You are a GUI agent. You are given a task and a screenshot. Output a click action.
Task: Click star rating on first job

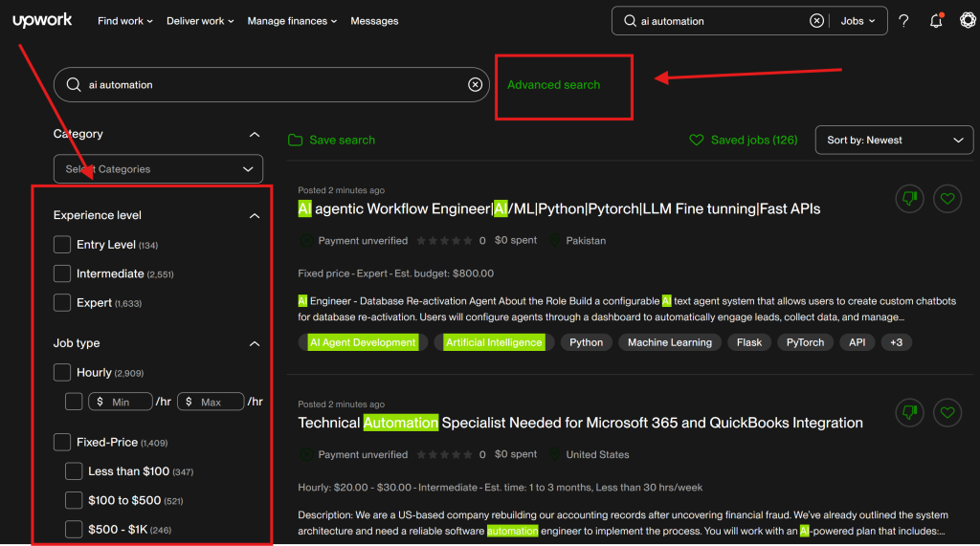tap(444, 241)
